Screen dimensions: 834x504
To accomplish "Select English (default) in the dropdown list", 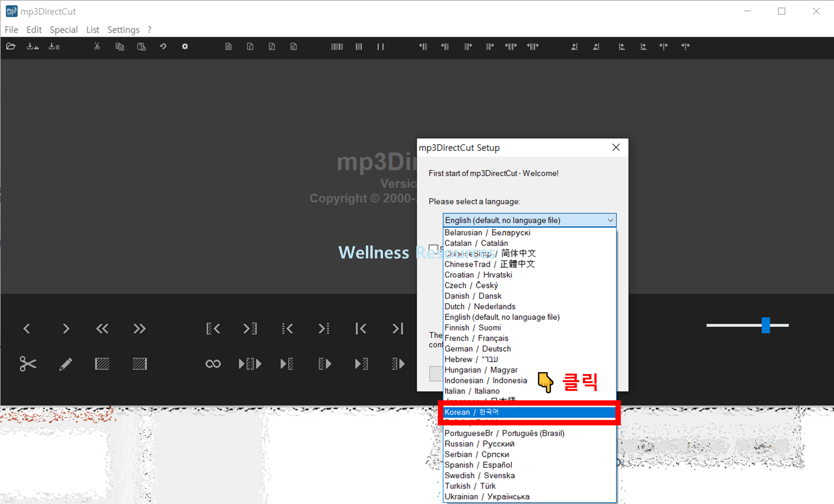I will tap(529, 317).
